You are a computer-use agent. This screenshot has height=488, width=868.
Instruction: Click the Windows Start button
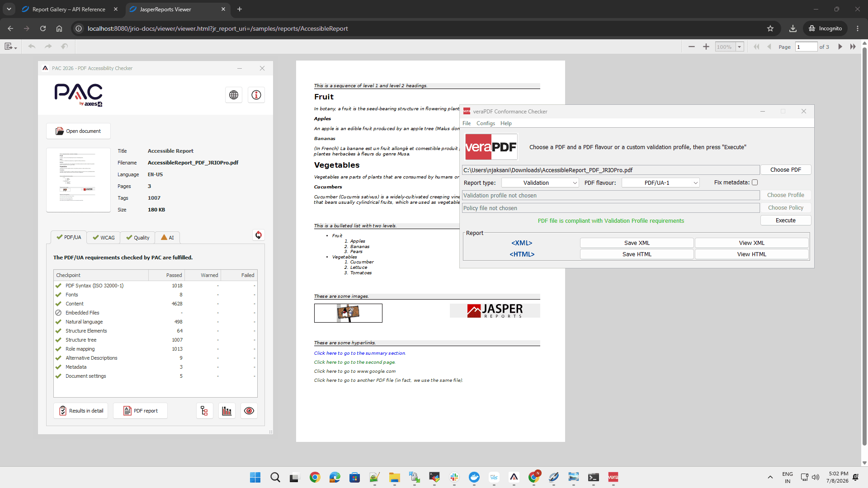255,477
